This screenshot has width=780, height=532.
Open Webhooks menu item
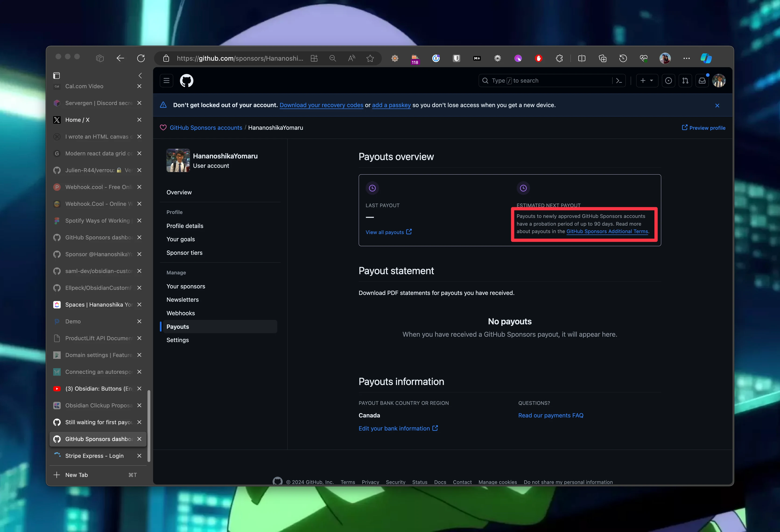181,313
